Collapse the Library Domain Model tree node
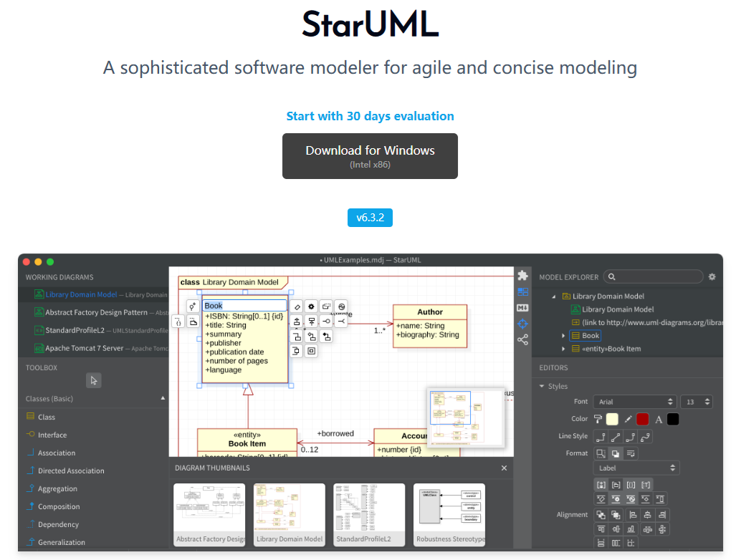Viewport: 746px width, 560px height. tap(554, 296)
